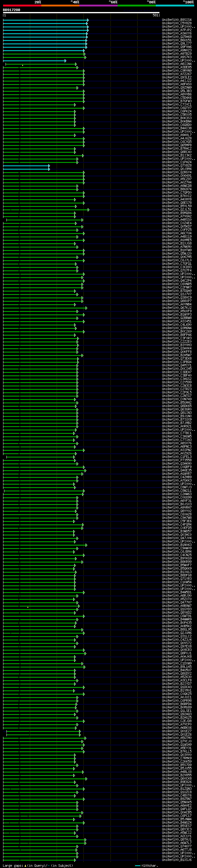The height and width of the screenshot is (868, 197).
Task: Select the UniRef100_B8KR99 label
Action: (177, 562)
